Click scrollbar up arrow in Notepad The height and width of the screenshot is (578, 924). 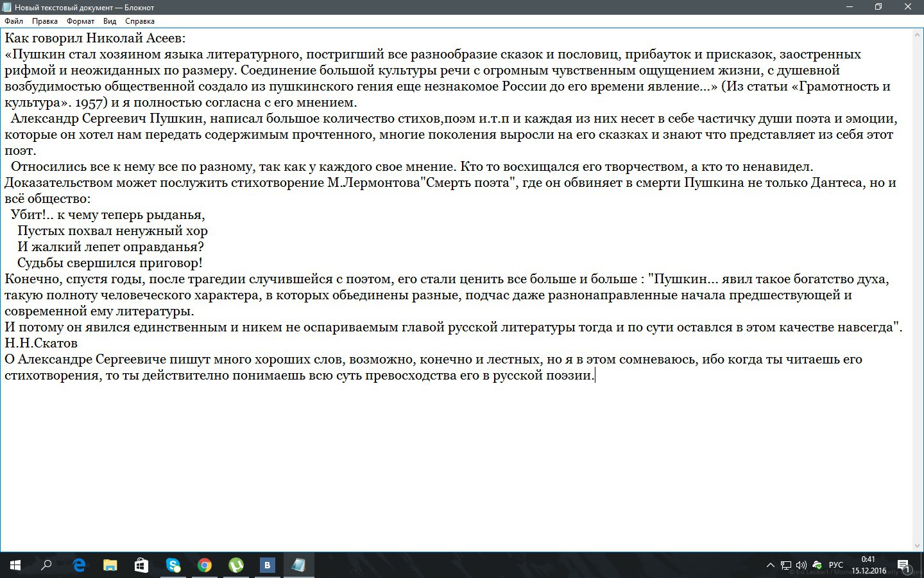(918, 33)
